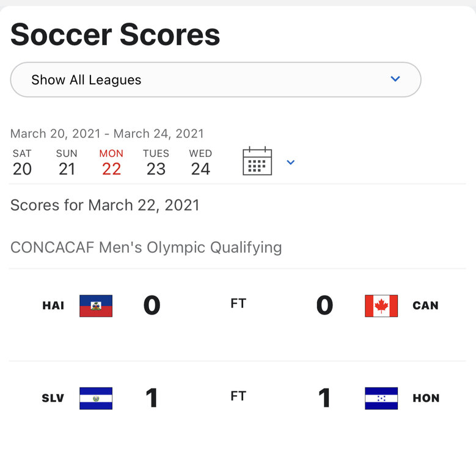The height and width of the screenshot is (458, 476).
Task: Open the calendar date picker icon
Action: (257, 162)
